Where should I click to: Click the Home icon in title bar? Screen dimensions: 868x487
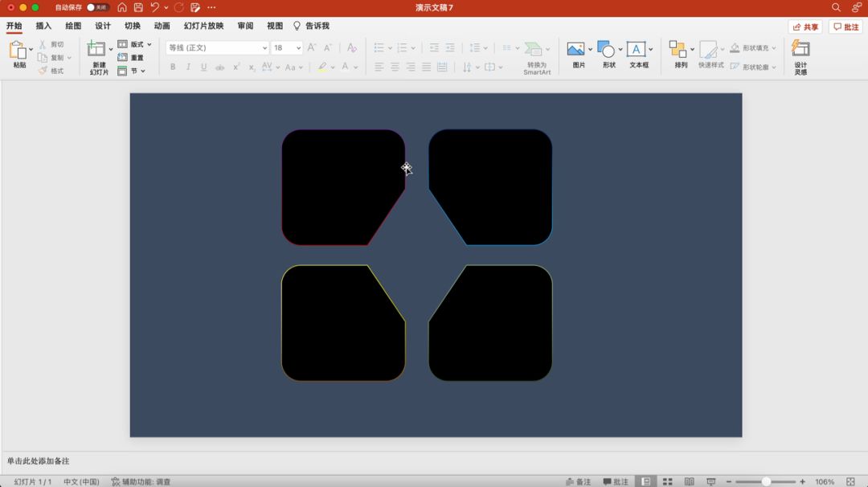coord(122,7)
